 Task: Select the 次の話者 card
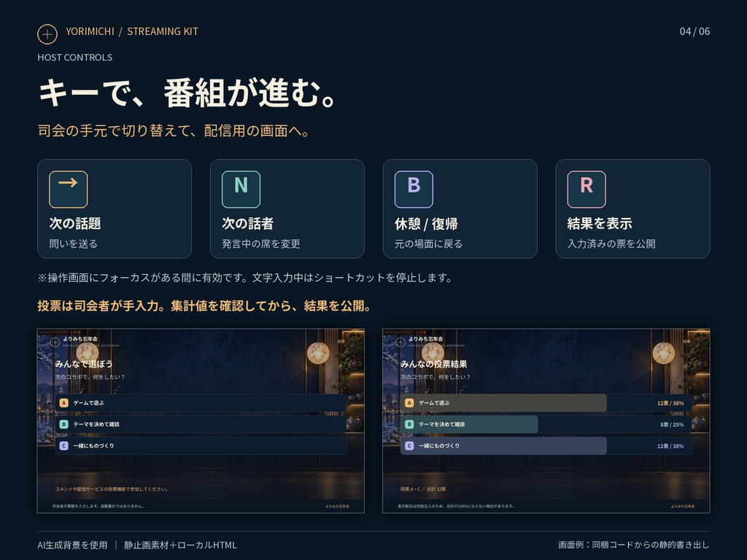pos(287,209)
